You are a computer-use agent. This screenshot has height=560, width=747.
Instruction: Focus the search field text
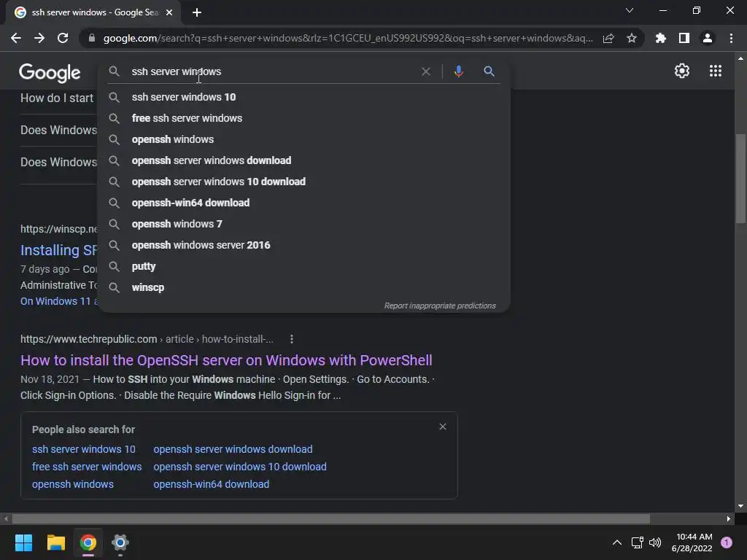pos(177,71)
